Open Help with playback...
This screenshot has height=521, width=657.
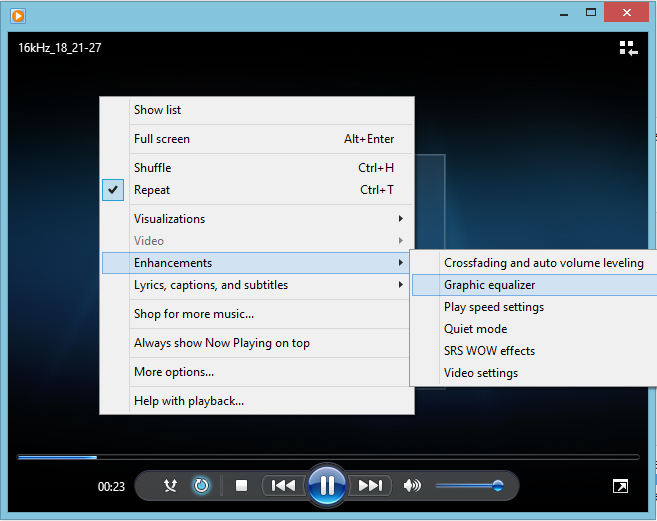(257, 401)
